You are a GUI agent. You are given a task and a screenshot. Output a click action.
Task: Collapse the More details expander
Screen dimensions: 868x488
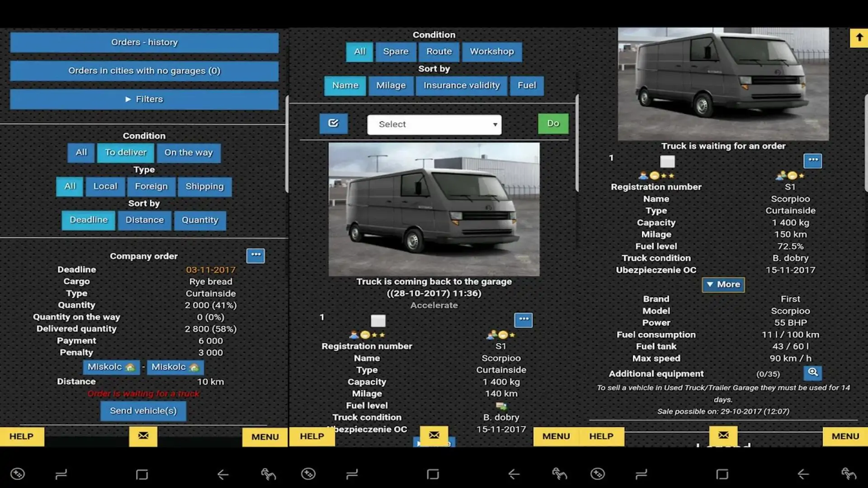point(723,285)
